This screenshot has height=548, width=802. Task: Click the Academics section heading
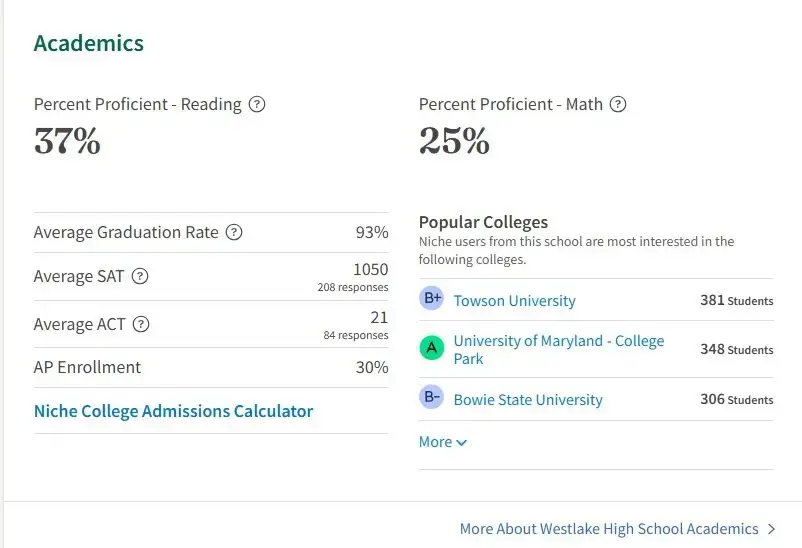pyautogui.click(x=88, y=43)
